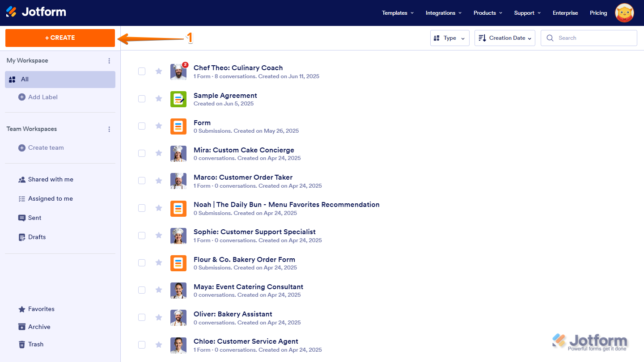
Task: Open the Type filter dropdown
Action: 450,38
